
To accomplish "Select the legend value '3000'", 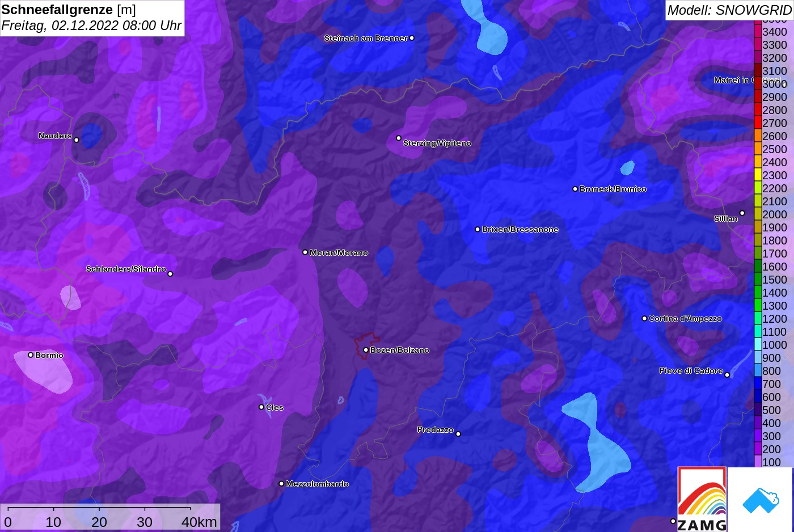I will 774,84.
